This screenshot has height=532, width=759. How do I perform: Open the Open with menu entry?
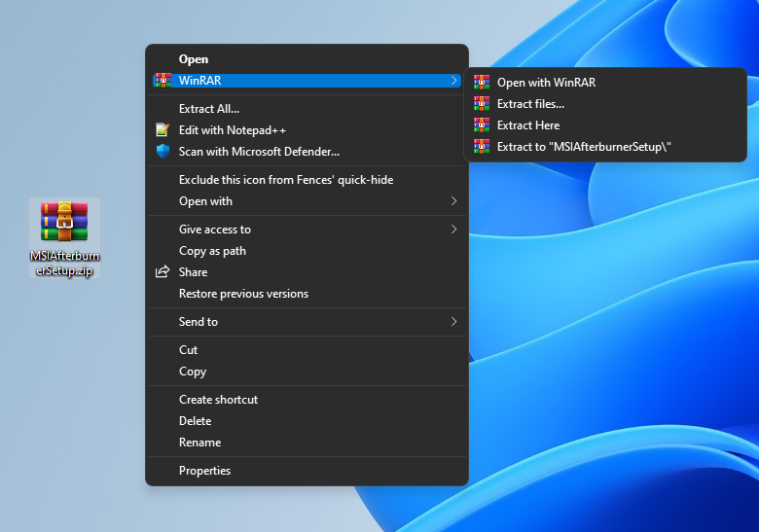pyautogui.click(x=307, y=200)
